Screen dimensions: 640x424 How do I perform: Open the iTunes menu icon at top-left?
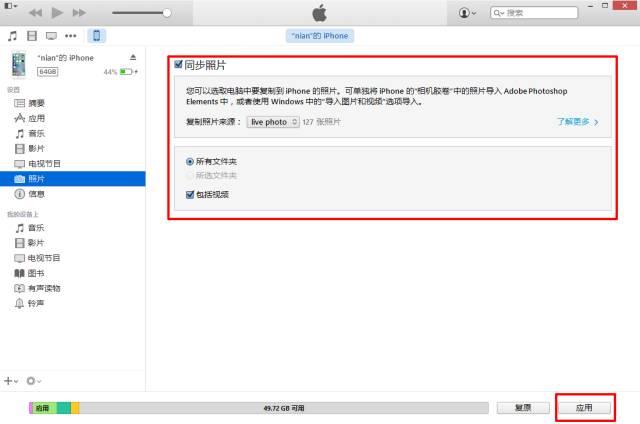[11, 6]
